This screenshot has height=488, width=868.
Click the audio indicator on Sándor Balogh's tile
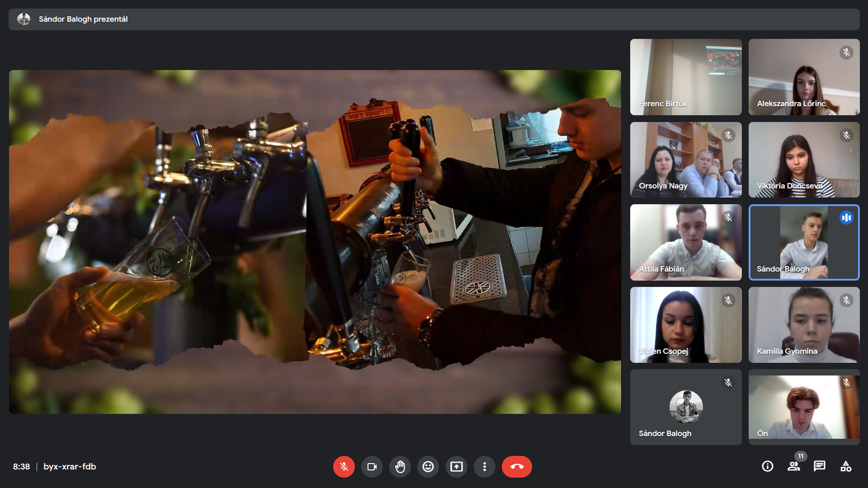pos(846,218)
